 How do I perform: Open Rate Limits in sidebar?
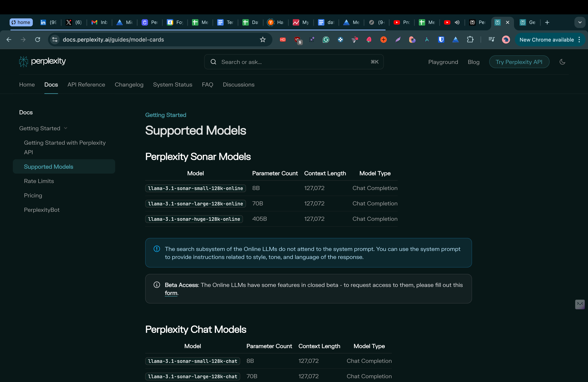pyautogui.click(x=39, y=181)
